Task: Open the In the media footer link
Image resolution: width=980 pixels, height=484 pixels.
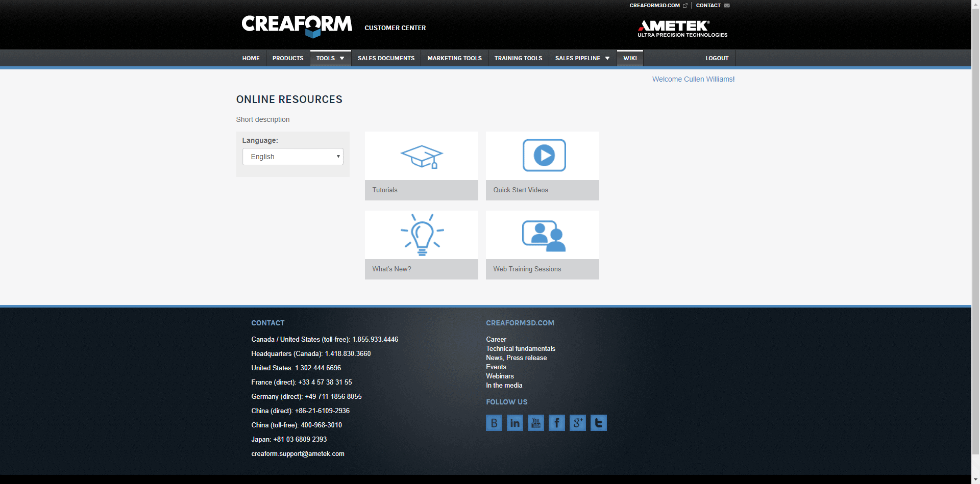Action: (x=504, y=385)
